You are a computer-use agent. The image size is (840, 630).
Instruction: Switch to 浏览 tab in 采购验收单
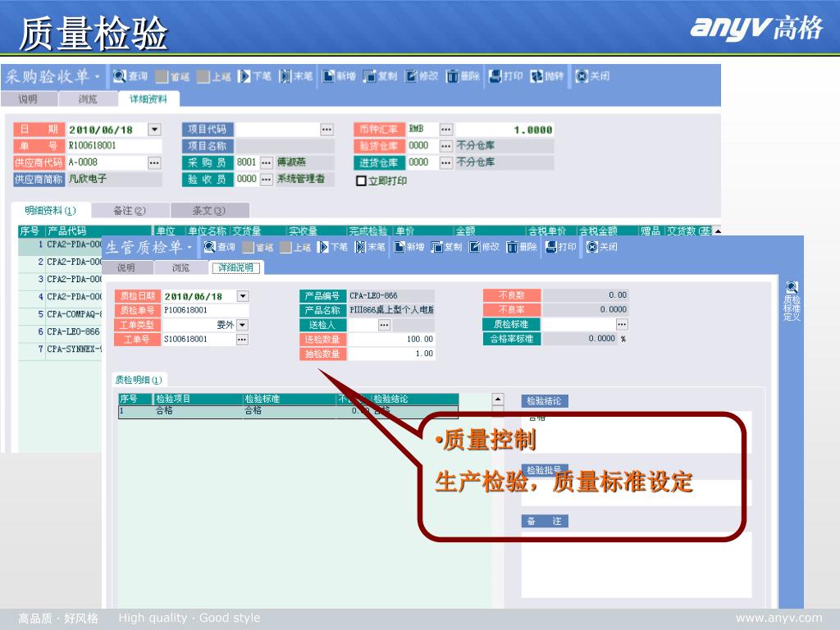pyautogui.click(x=88, y=99)
